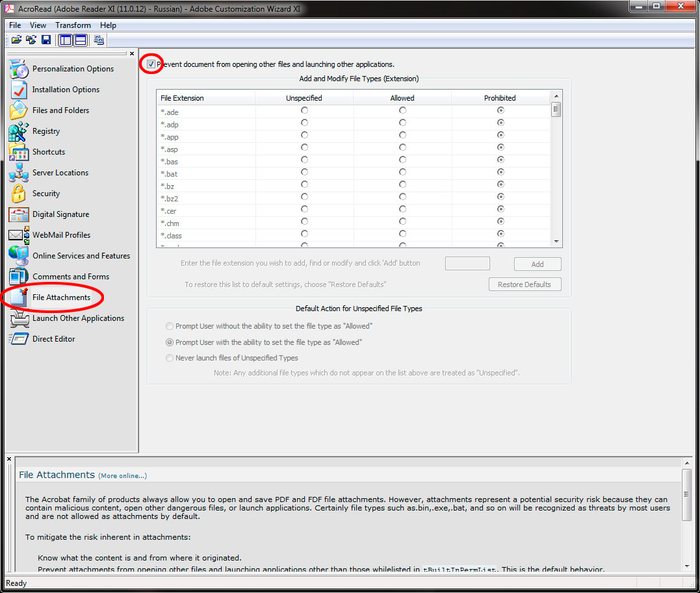This screenshot has width=700, height=593.
Task: Click the Allowed column header
Action: point(402,97)
